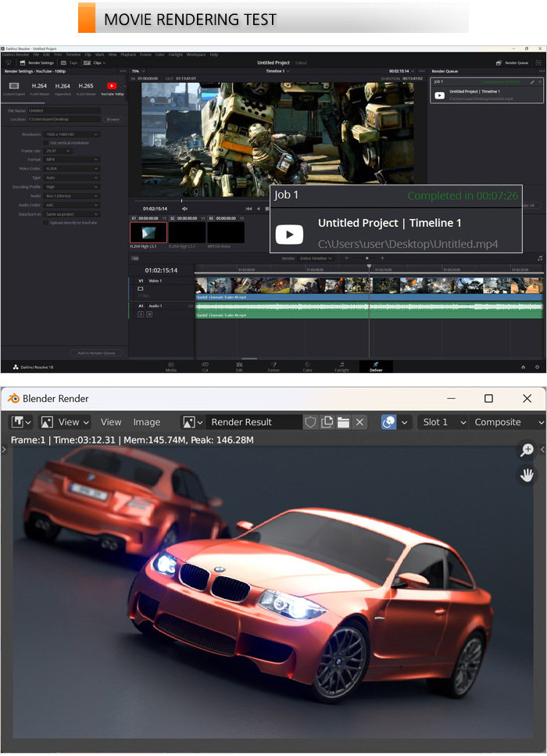Open the Fusion page tab

[273, 367]
